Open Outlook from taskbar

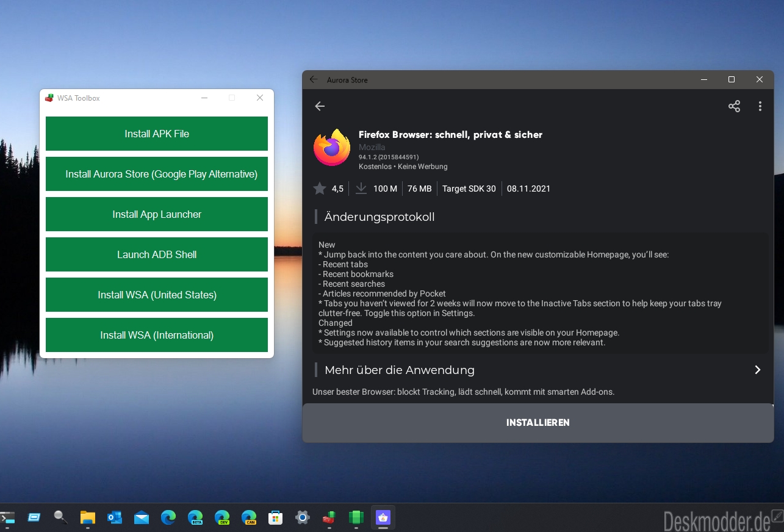pos(115,518)
